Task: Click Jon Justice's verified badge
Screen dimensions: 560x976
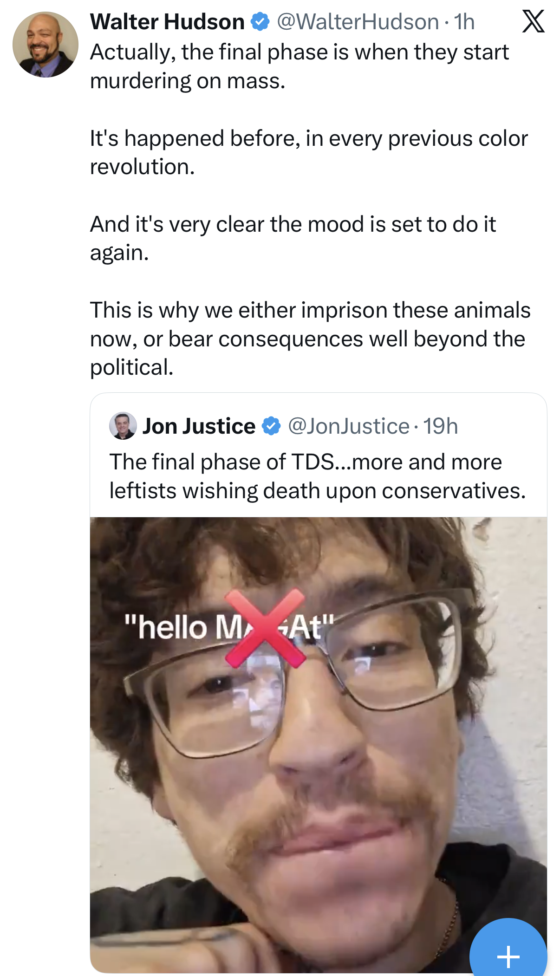Action: (271, 426)
